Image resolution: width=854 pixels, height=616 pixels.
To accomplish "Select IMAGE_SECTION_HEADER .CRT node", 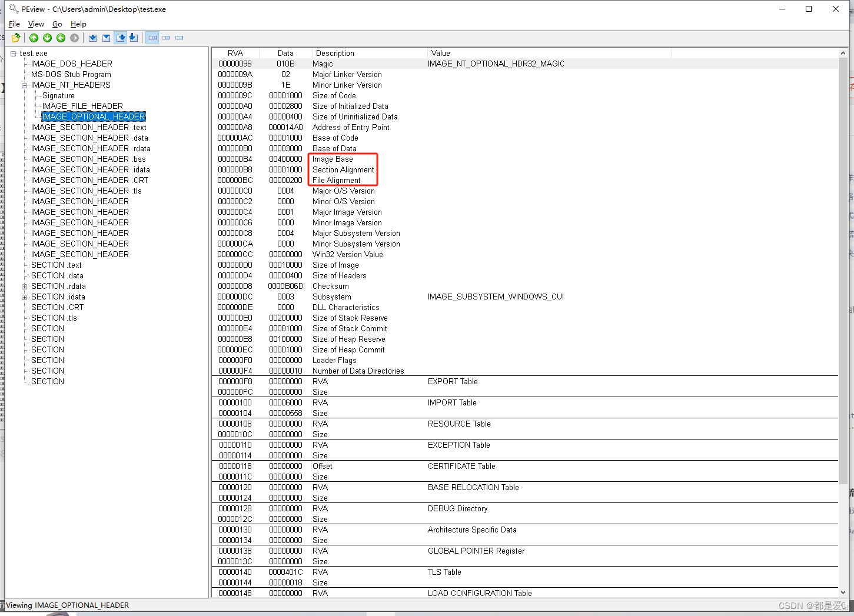I will click(89, 180).
